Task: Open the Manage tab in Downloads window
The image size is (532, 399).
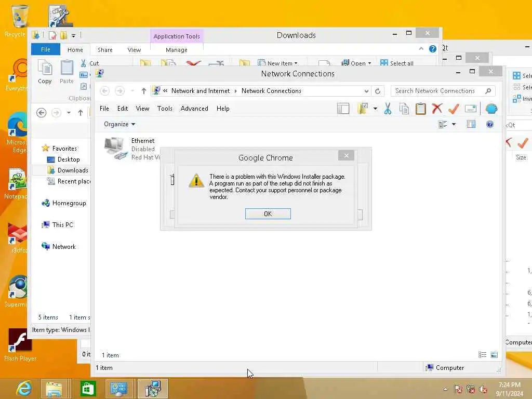Action: tap(177, 50)
